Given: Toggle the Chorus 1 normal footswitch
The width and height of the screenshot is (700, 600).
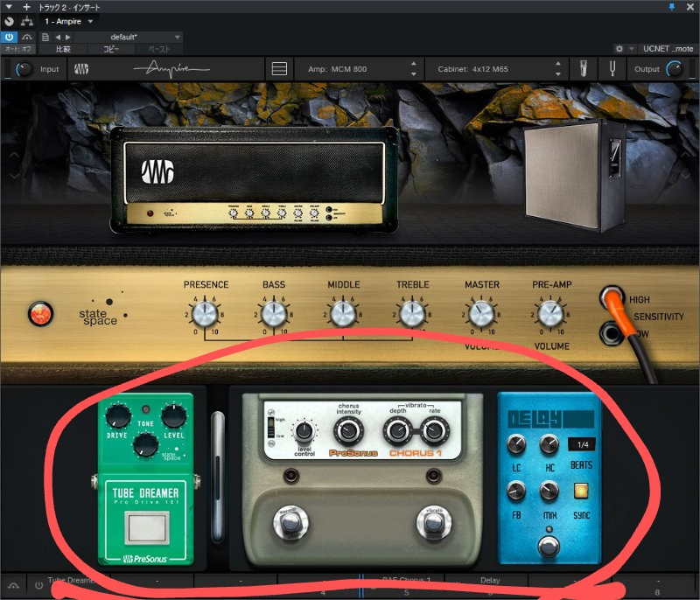Looking at the screenshot, I should click(290, 522).
